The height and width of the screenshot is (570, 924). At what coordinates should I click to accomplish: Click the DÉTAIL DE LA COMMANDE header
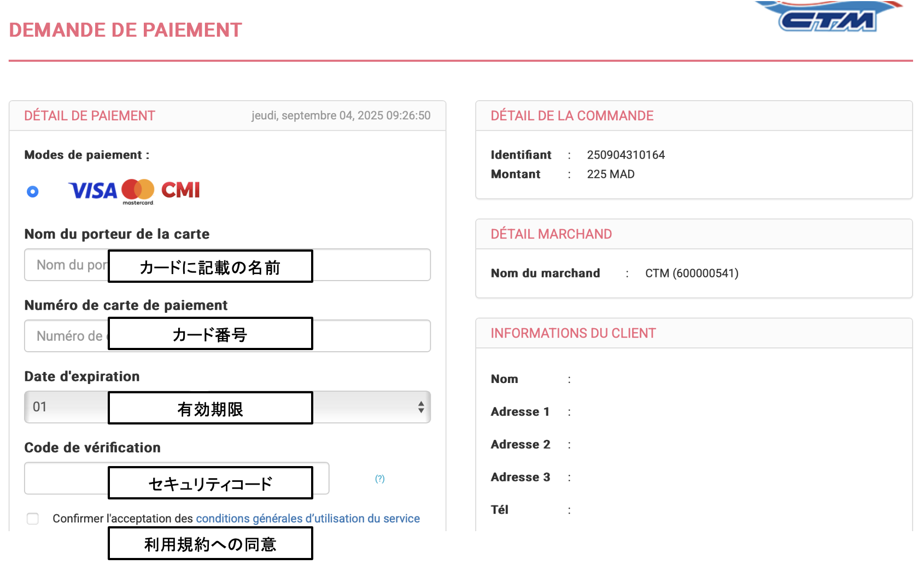572,116
